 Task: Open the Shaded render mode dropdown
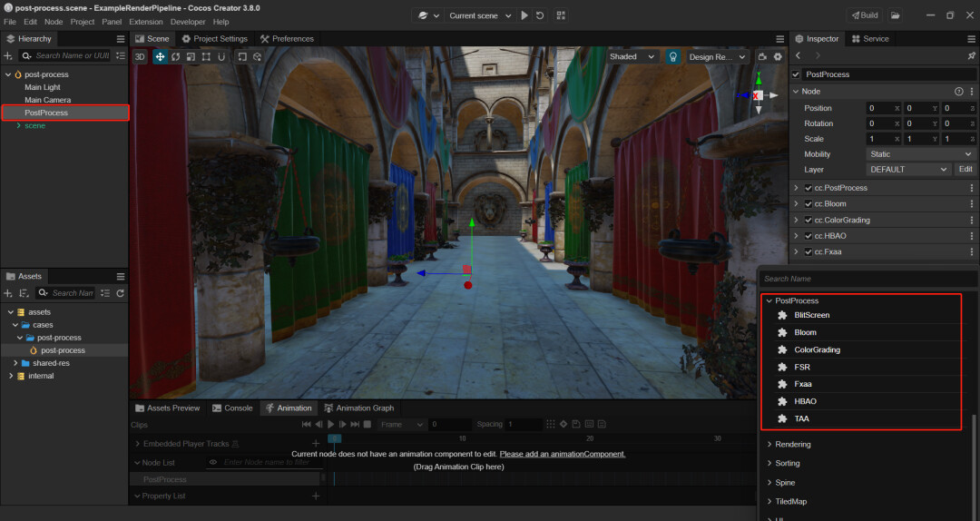[632, 56]
